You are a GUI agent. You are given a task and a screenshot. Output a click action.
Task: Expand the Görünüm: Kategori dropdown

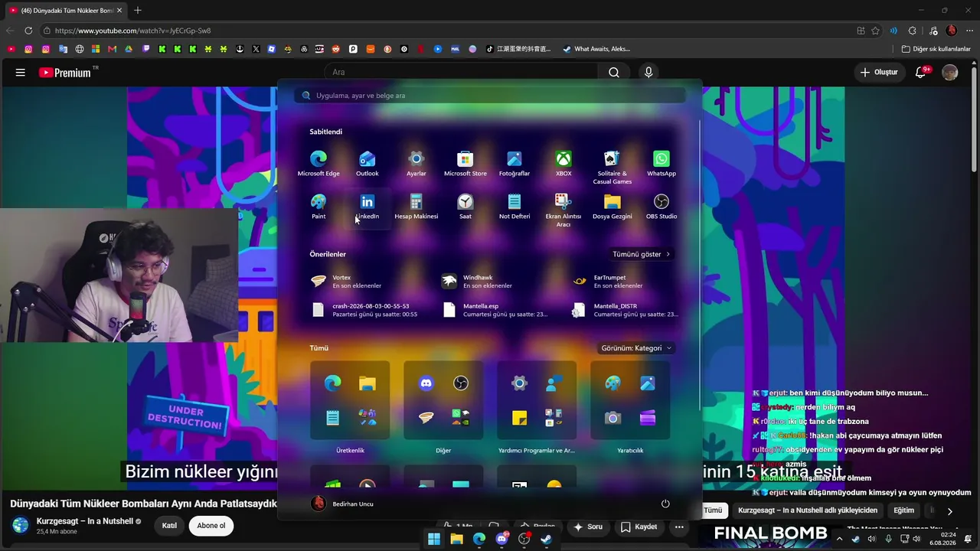637,348
